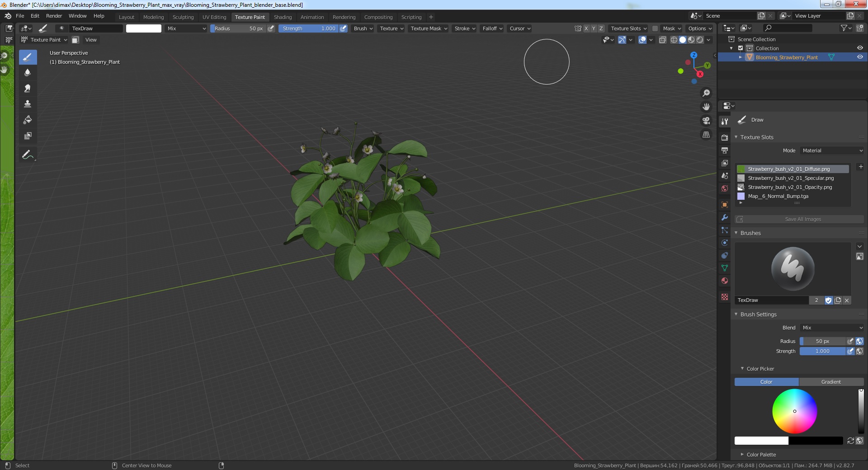Image resolution: width=868 pixels, height=470 pixels.
Task: Open Material properties tab
Action: pyautogui.click(x=725, y=281)
